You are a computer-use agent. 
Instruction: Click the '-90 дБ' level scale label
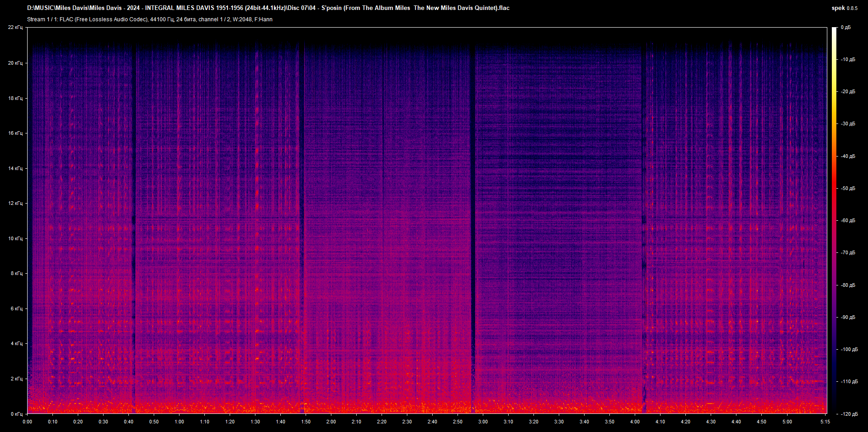pyautogui.click(x=848, y=318)
